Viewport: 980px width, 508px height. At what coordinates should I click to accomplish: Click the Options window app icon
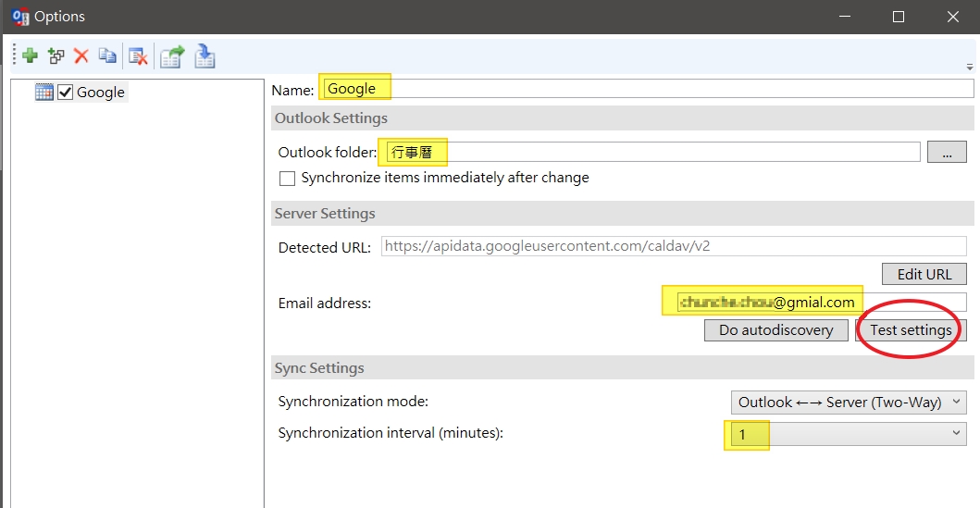(x=20, y=17)
